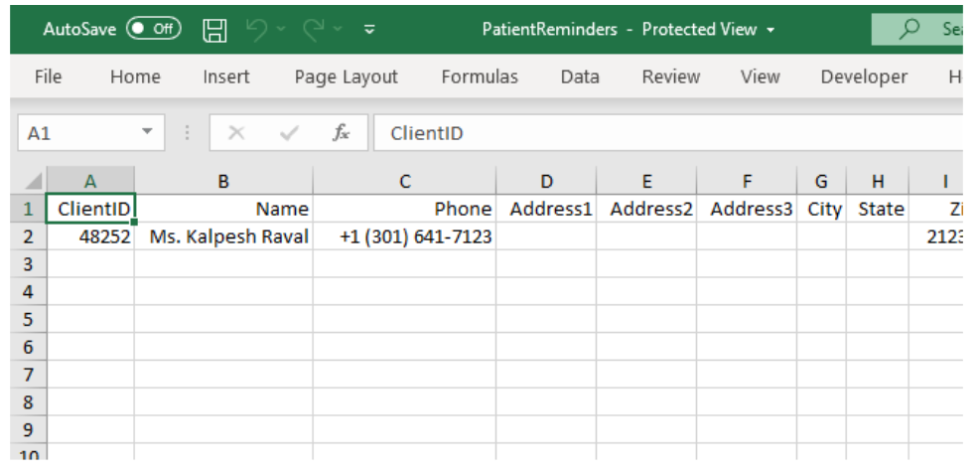980x475 pixels.
Task: Click the cell with 48252
Action: 90,237
